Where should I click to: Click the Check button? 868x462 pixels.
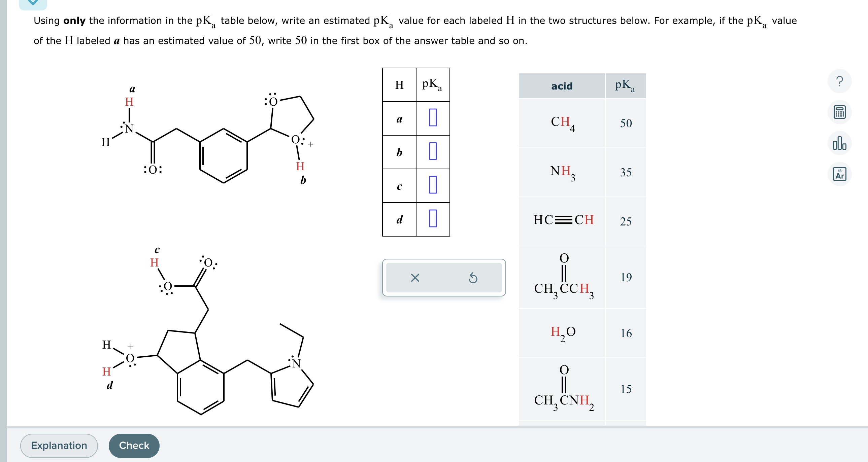(x=134, y=445)
